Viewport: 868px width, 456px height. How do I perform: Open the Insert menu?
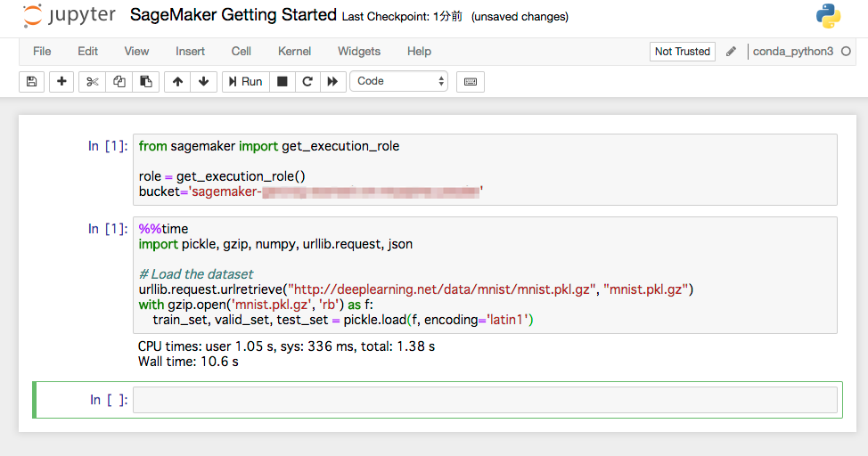(x=190, y=52)
